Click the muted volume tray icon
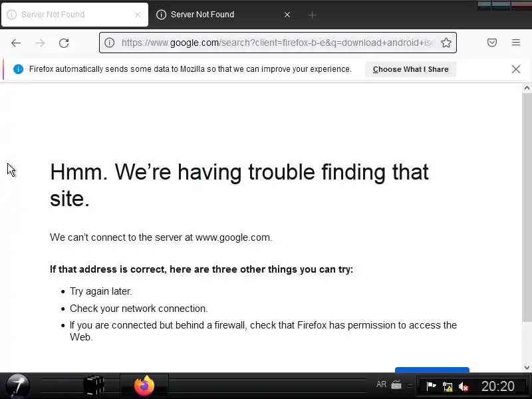Viewport: 532px width, 399px height. (463, 386)
